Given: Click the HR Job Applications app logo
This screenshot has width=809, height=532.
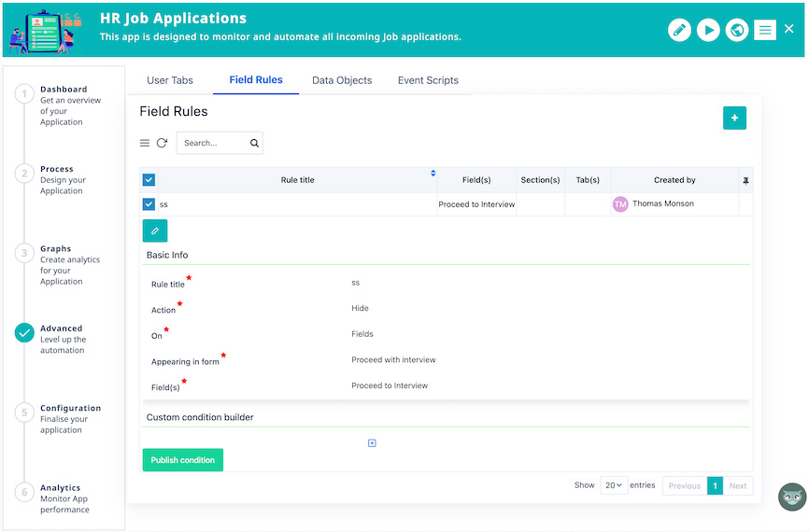Looking at the screenshot, I should coord(46,32).
